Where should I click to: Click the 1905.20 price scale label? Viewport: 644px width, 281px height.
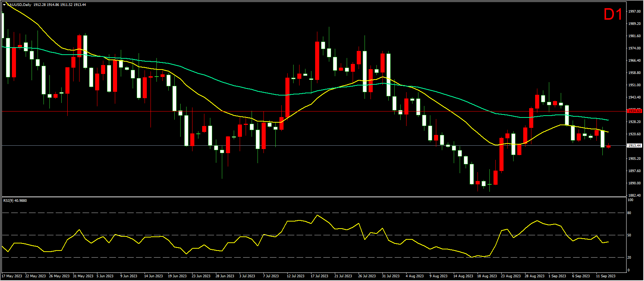pos(634,159)
